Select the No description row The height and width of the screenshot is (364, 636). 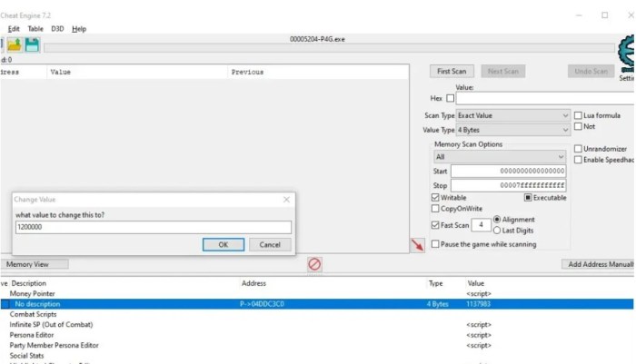pos(317,304)
